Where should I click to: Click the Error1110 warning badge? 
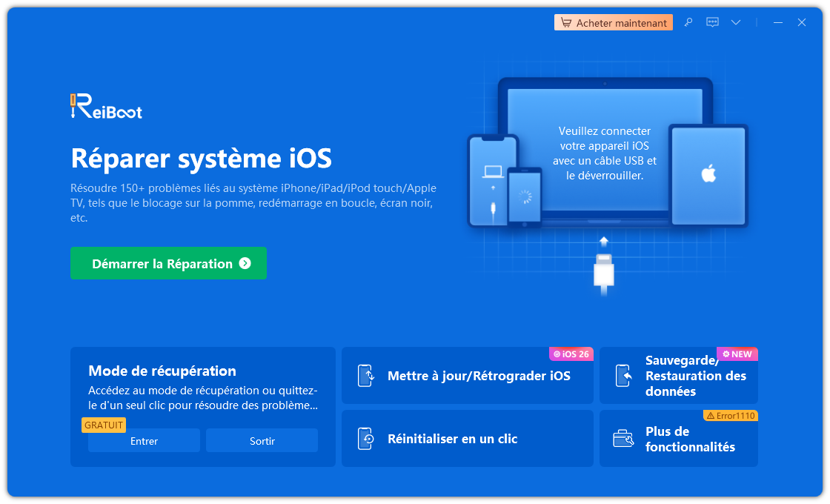tap(731, 416)
